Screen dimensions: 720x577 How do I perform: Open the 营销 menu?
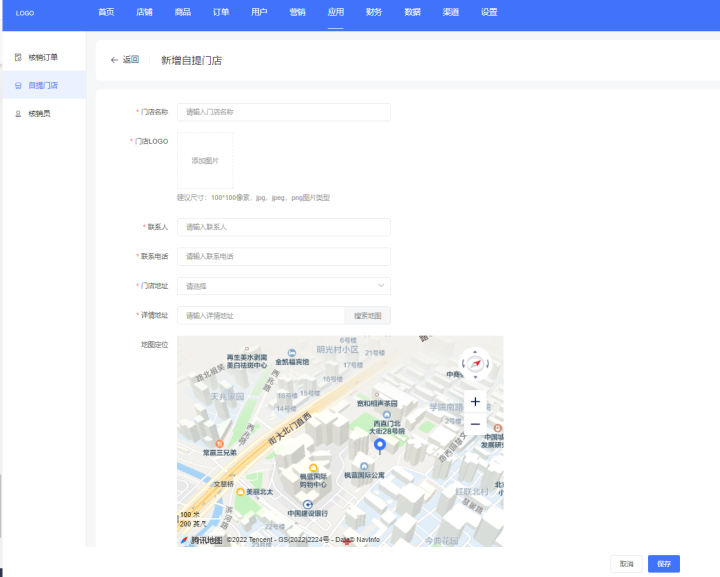[298, 12]
